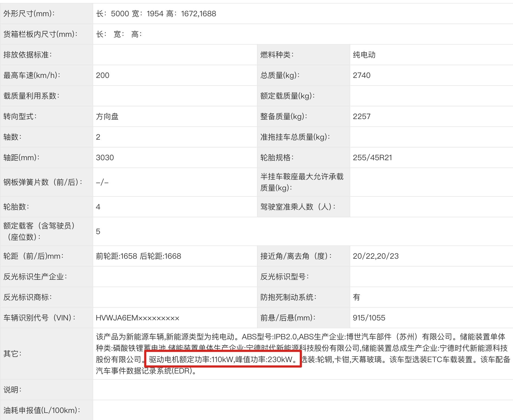Select the tire specification 255/45R21
This screenshot has height=420, width=513.
[x=372, y=157]
